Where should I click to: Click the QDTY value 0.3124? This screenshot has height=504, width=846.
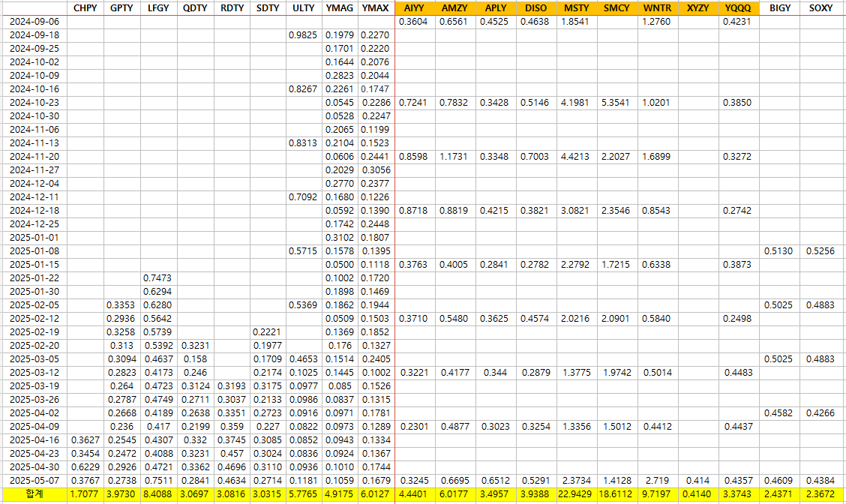[195, 385]
